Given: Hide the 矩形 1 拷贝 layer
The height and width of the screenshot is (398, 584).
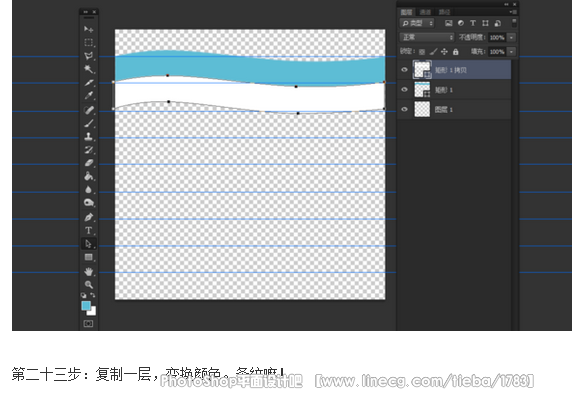Looking at the screenshot, I should (404, 70).
